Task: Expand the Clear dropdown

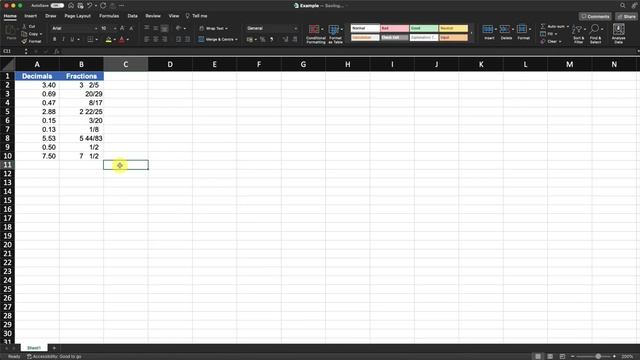Action: pos(560,41)
